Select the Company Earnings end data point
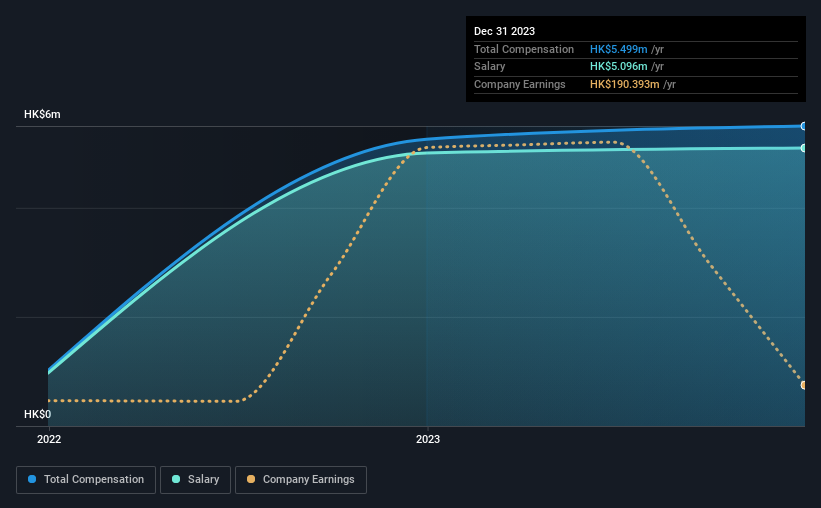The image size is (821, 508). (804, 385)
